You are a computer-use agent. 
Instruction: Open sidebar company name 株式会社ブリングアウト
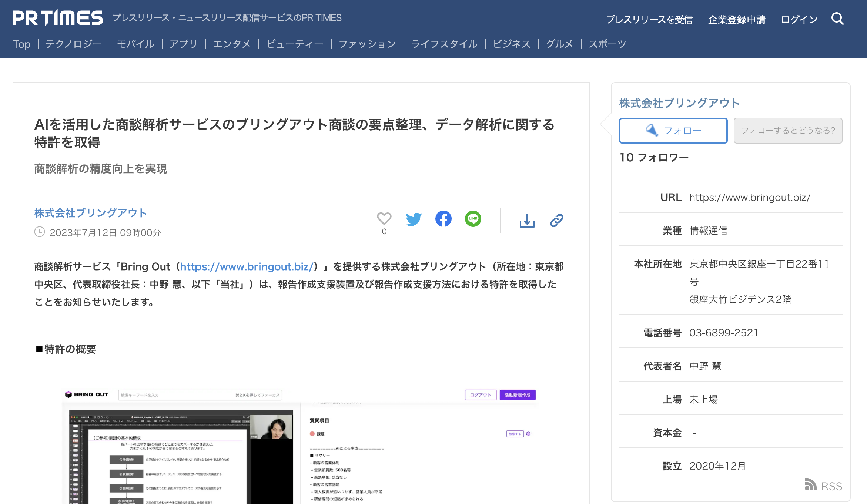click(x=680, y=103)
